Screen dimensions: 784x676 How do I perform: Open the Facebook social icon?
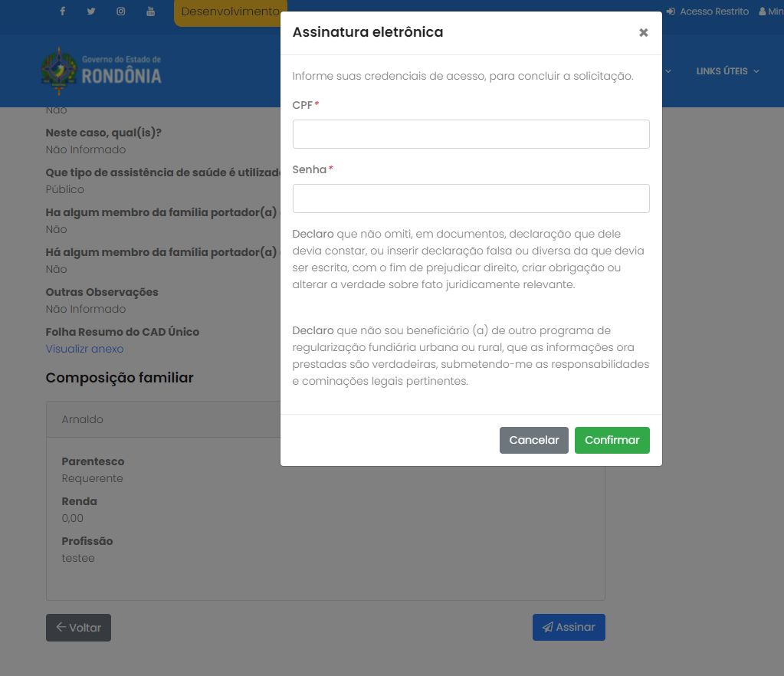[x=63, y=11]
